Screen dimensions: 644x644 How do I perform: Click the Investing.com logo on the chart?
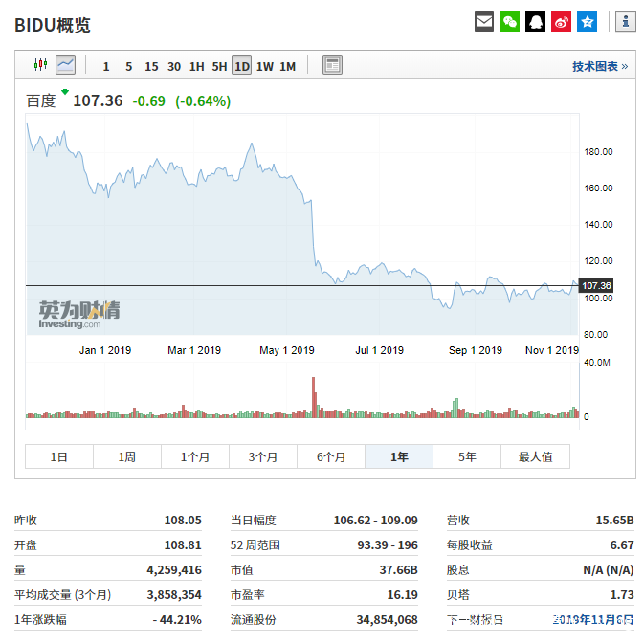79,315
